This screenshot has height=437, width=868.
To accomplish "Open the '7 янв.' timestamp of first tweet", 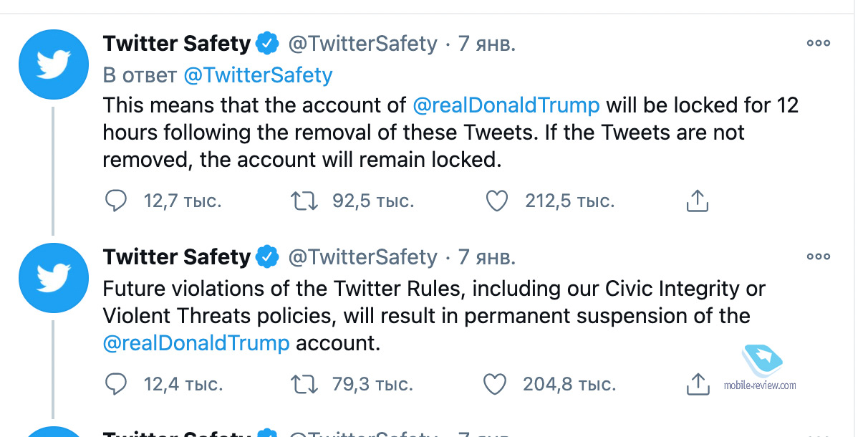I will [487, 44].
